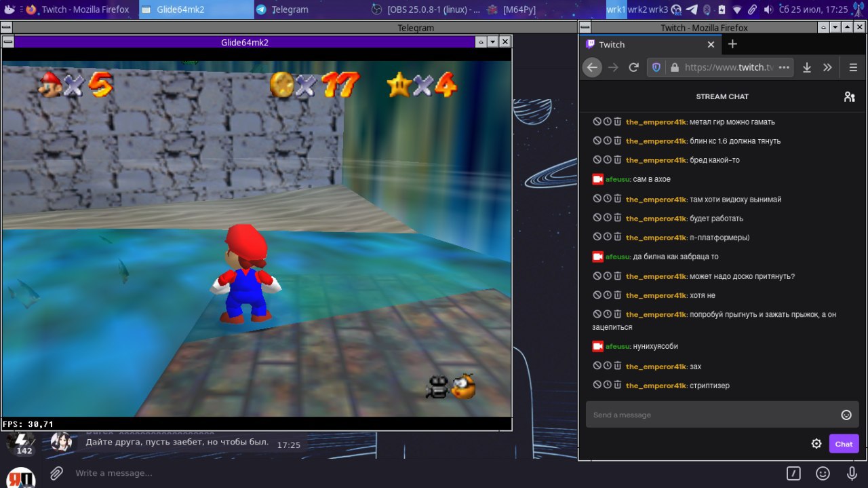Go back in Firefox

[x=592, y=67]
